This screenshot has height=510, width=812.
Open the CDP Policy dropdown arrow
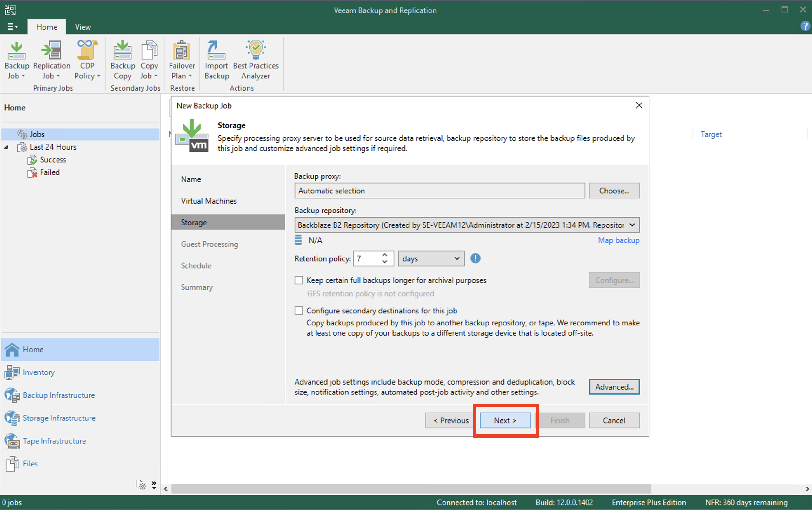point(98,76)
